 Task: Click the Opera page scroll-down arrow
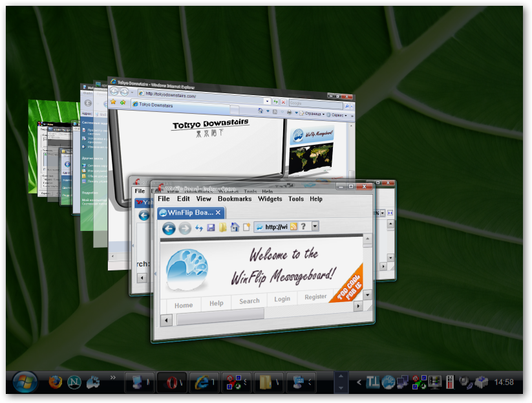367,295
